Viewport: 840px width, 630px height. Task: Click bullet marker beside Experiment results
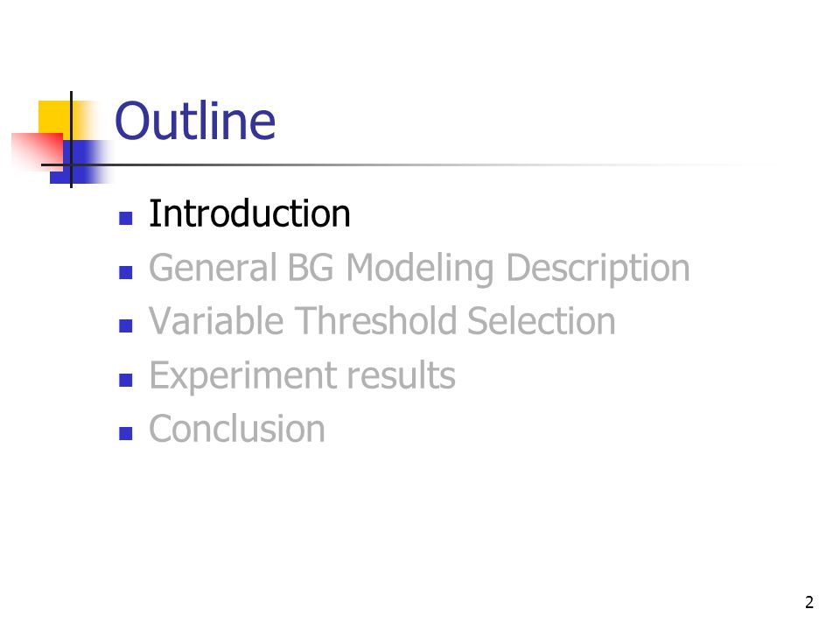125,380
